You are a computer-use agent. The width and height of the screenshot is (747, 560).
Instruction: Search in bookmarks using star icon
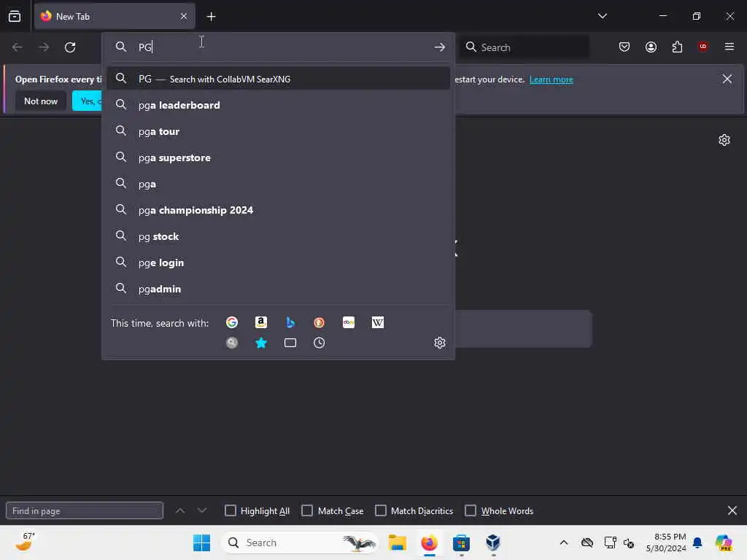coord(261,343)
